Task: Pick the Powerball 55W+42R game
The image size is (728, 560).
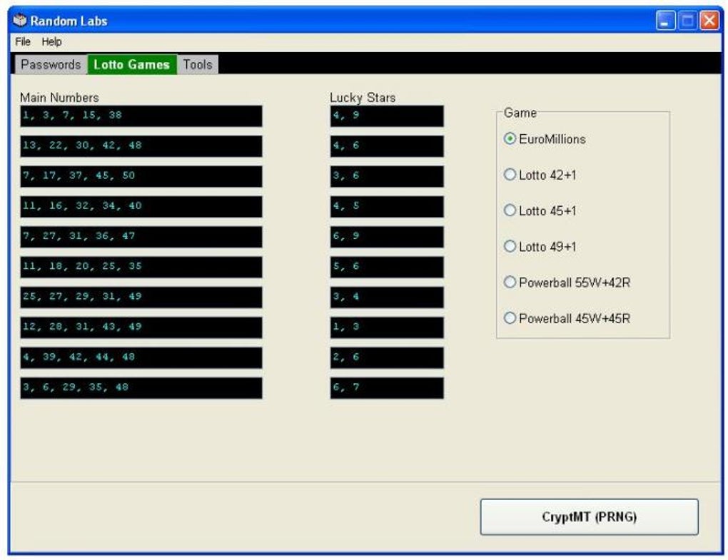Action: point(510,282)
